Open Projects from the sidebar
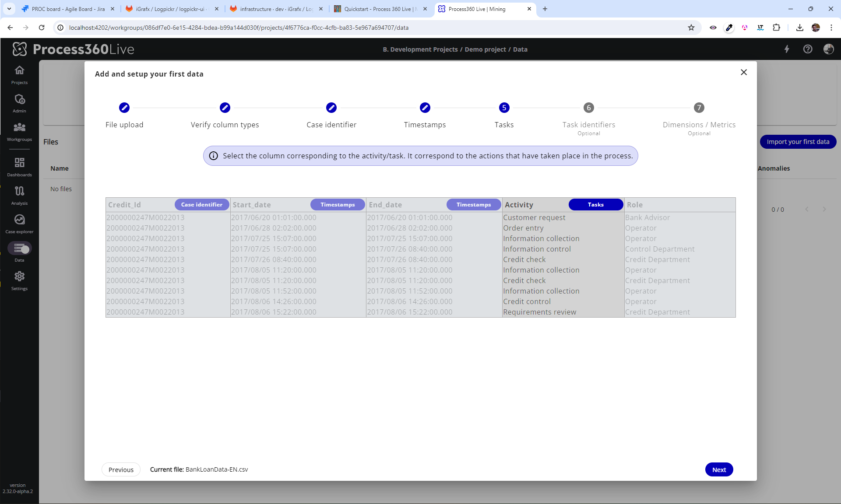 [x=19, y=74]
